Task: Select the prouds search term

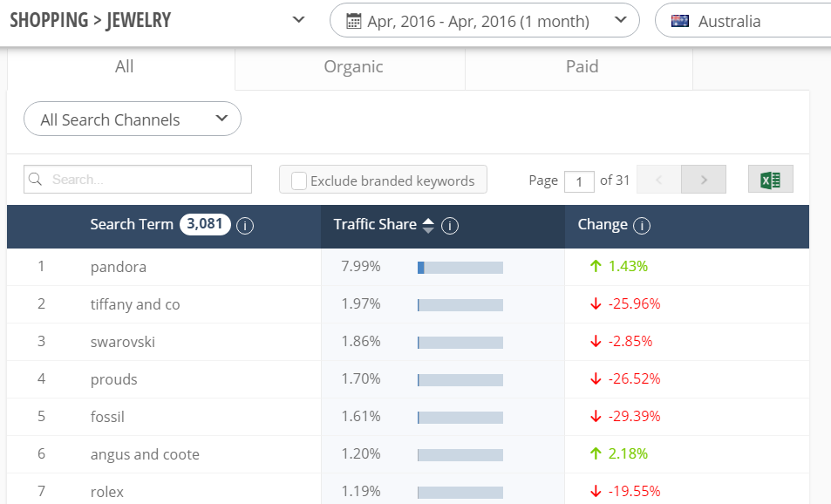Action: pos(114,379)
